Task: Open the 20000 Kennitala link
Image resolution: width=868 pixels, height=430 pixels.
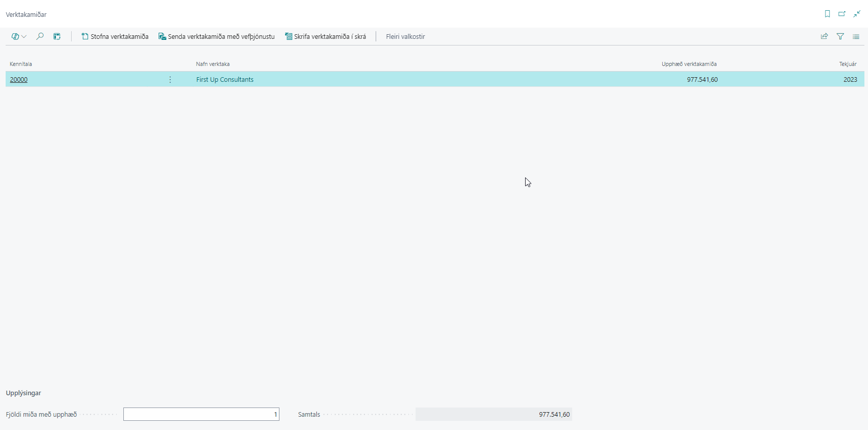Action: 19,79
